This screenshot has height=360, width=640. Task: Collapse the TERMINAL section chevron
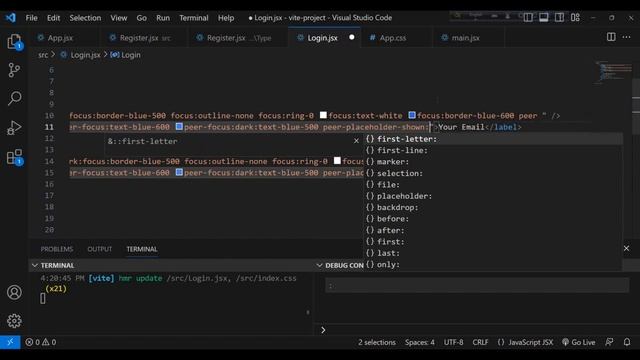35,265
